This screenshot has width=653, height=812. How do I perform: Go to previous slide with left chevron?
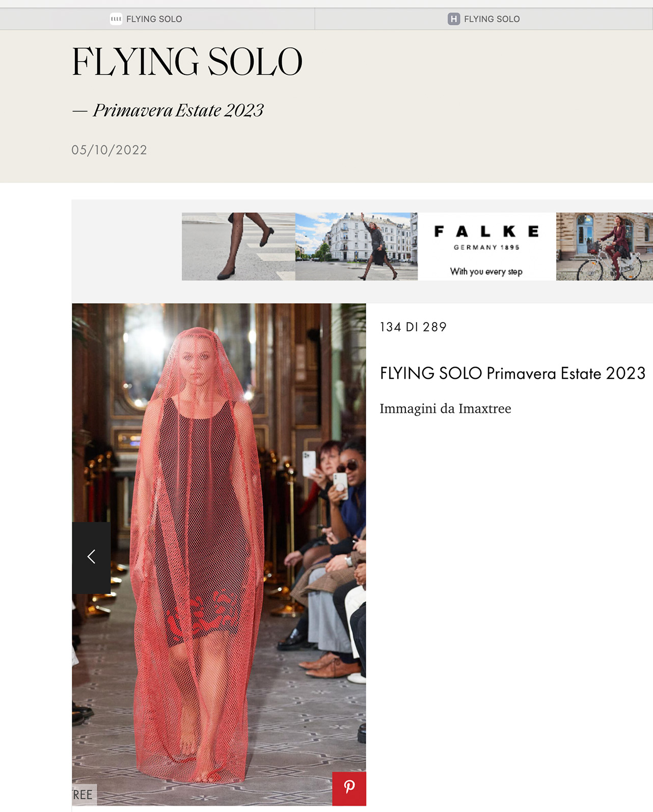91,557
